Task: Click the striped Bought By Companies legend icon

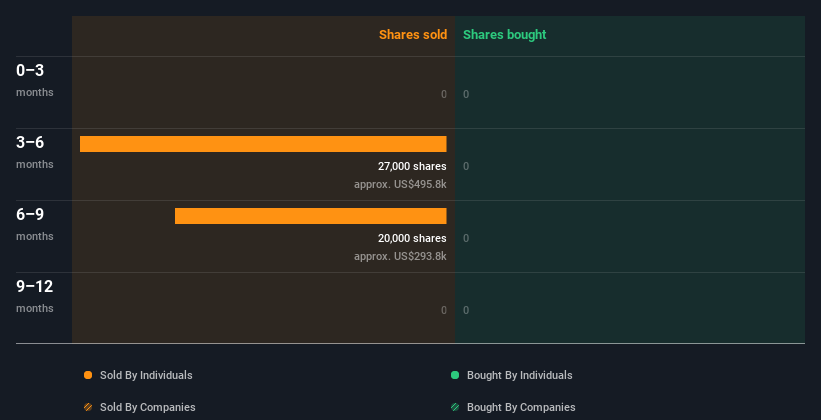Action: pyautogui.click(x=455, y=407)
